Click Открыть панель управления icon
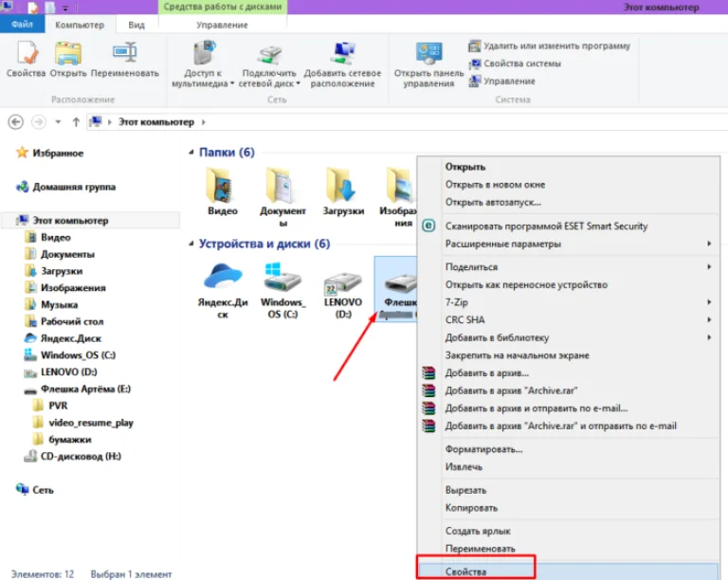 (428, 64)
